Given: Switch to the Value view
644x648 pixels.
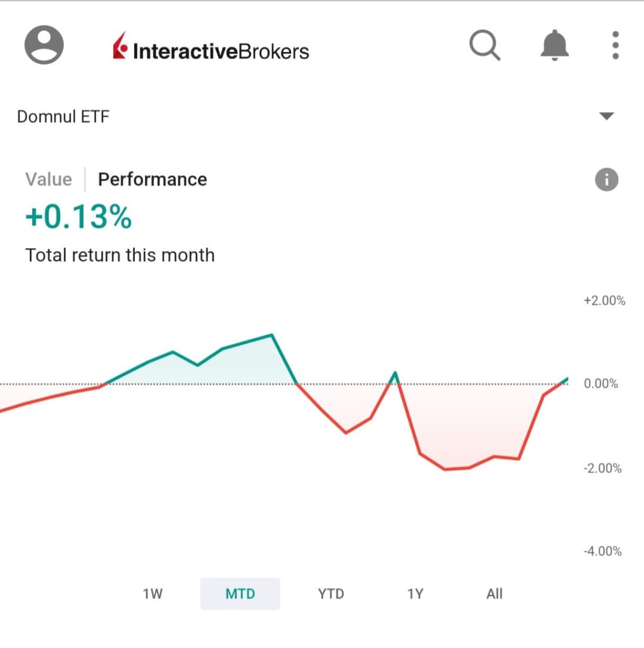Looking at the screenshot, I should [48, 180].
